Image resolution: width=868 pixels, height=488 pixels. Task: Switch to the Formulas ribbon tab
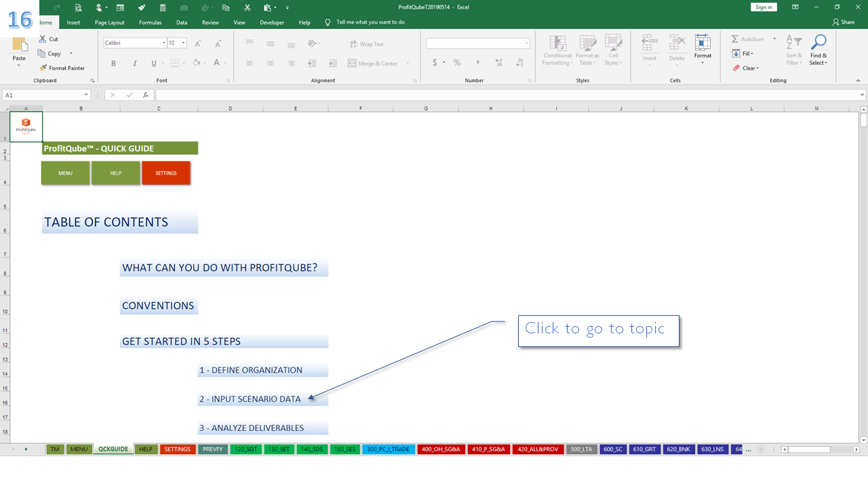click(x=151, y=22)
